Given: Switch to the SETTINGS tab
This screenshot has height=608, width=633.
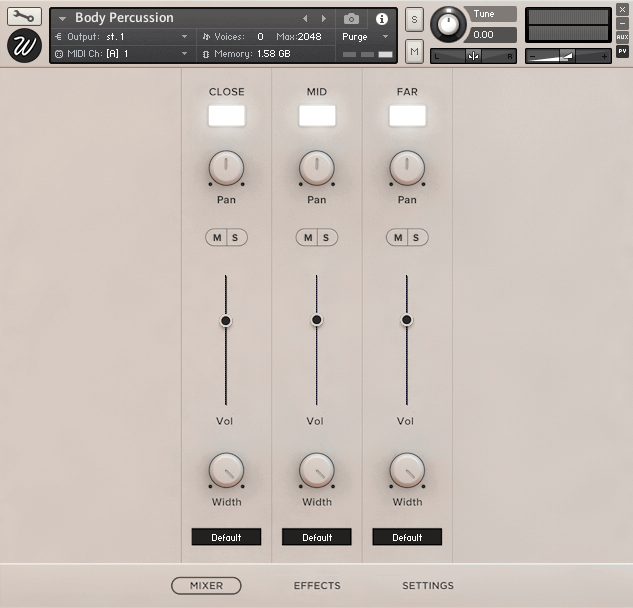Looking at the screenshot, I should [428, 586].
